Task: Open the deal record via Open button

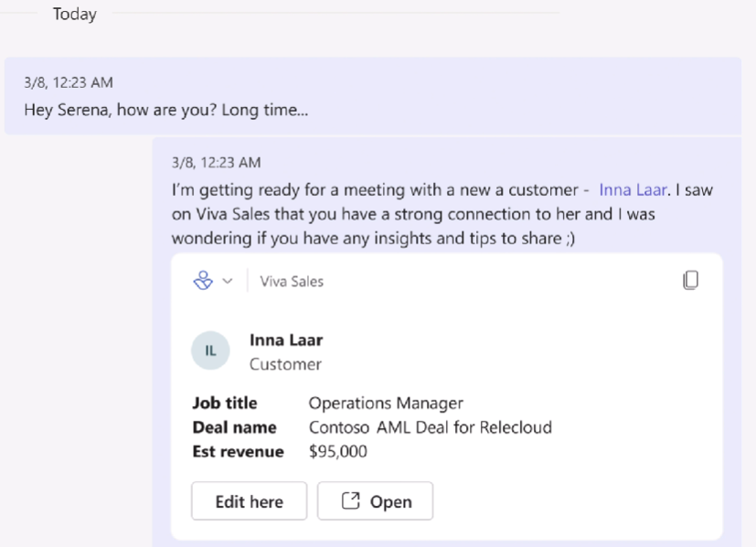Action: pyautogui.click(x=375, y=500)
